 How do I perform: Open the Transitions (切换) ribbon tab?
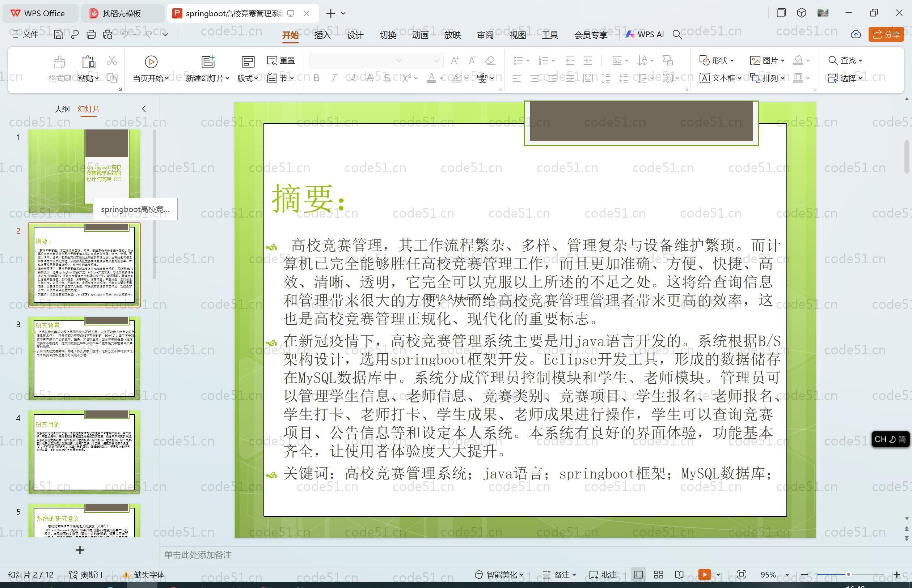click(x=388, y=35)
